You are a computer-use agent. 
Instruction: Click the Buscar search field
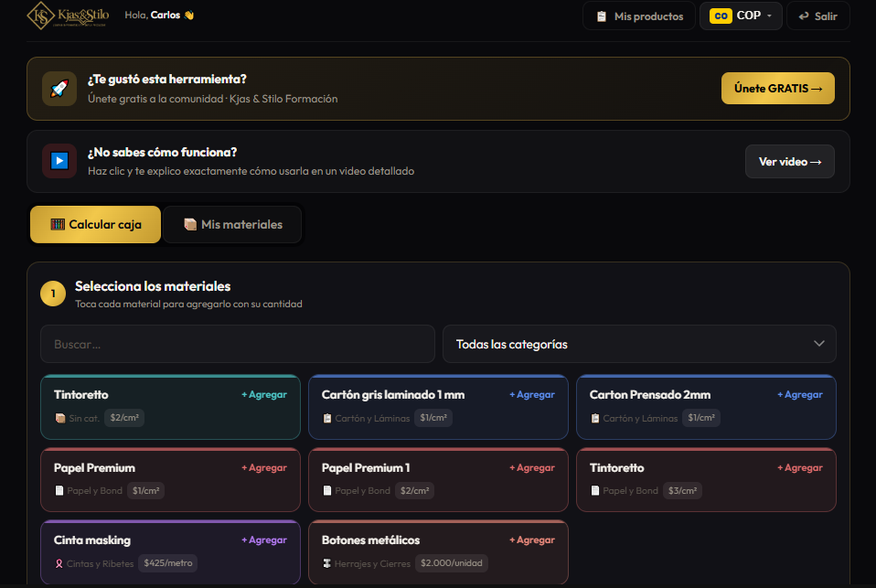[238, 344]
